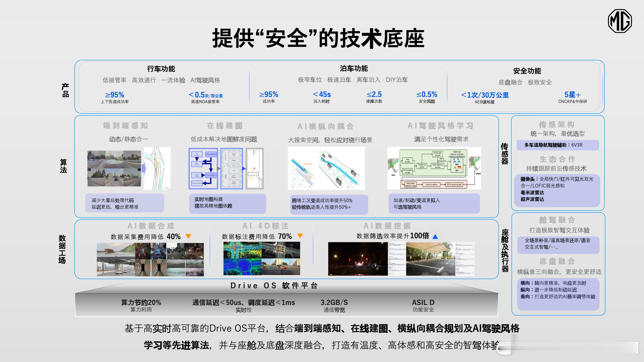
Task: Click the 在线建图 architecture diagram
Action: click(x=226, y=168)
